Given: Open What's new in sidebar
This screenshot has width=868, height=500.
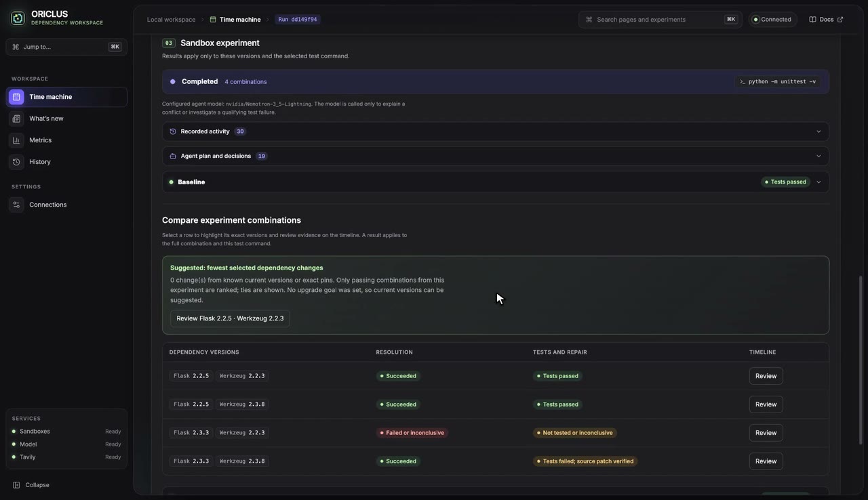Looking at the screenshot, I should click(66, 119).
